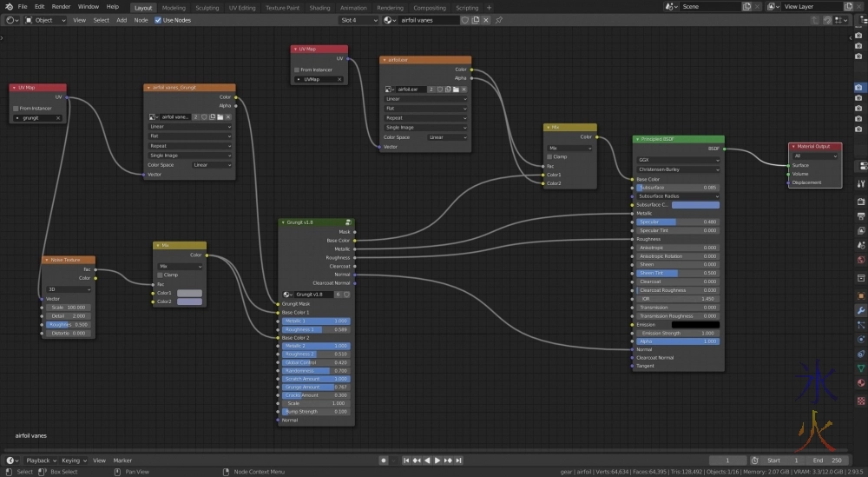Disable the Use Nodes checkbox

158,20
